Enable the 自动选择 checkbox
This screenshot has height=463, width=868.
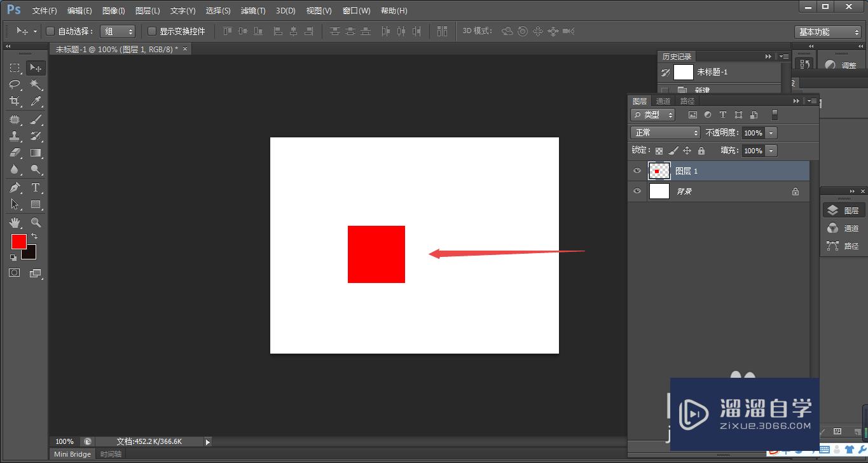[51, 31]
